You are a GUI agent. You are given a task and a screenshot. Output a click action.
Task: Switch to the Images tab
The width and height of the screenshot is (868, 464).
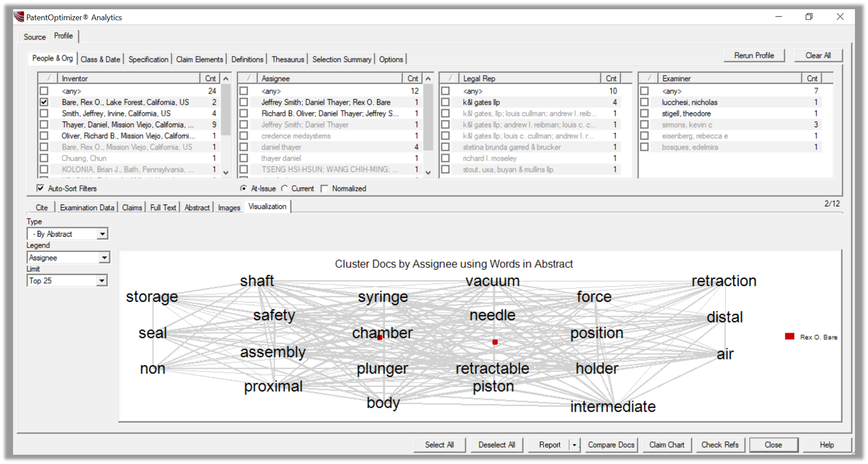[x=229, y=207]
